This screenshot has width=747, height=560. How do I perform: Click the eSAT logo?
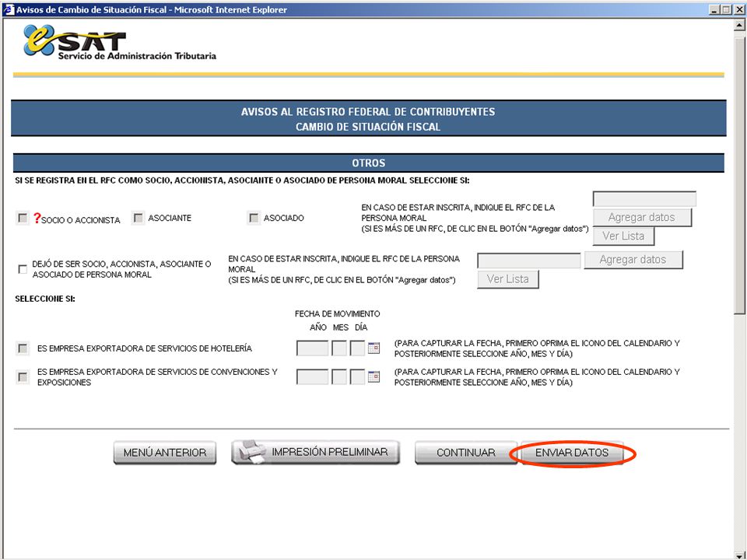click(x=119, y=43)
